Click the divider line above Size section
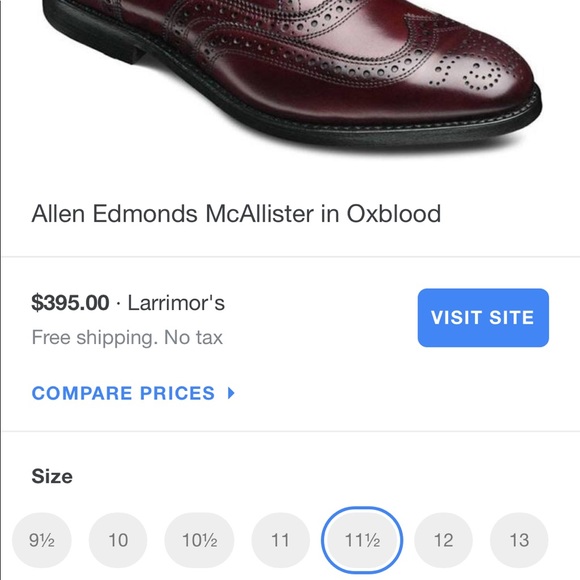This screenshot has height=580, width=580. click(291, 431)
